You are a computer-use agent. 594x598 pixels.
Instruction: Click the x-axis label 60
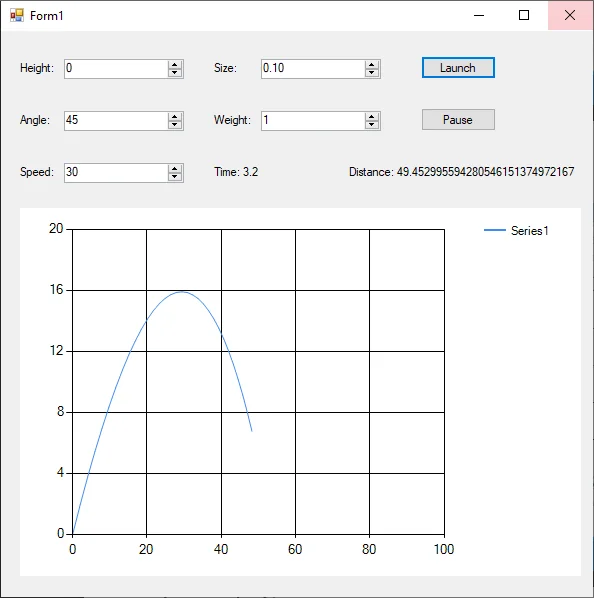(295, 549)
